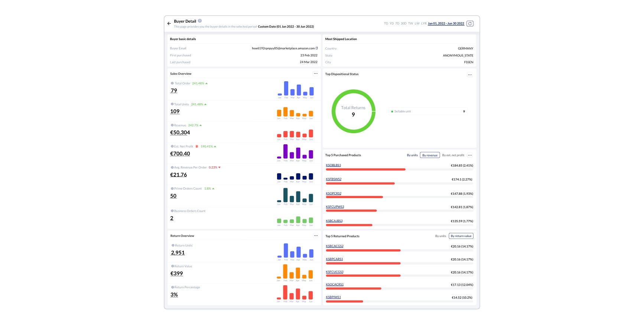This screenshot has width=644, height=325.
Task: Open purchased product KSFCUPWS3
Action: click(335, 207)
